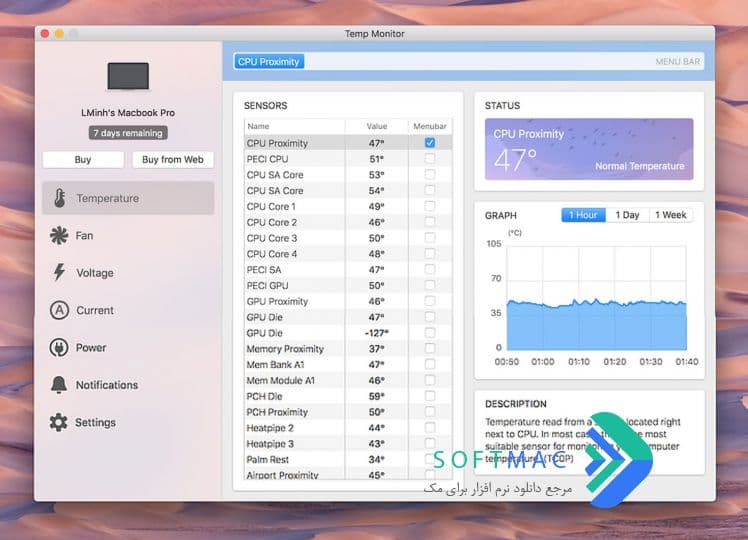The image size is (748, 540).
Task: Check menubar box for PECI SA
Action: click(x=430, y=269)
